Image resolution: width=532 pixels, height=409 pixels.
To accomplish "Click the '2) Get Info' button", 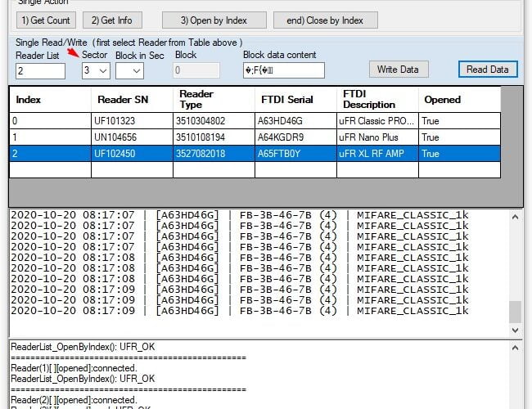I will 112,20.
